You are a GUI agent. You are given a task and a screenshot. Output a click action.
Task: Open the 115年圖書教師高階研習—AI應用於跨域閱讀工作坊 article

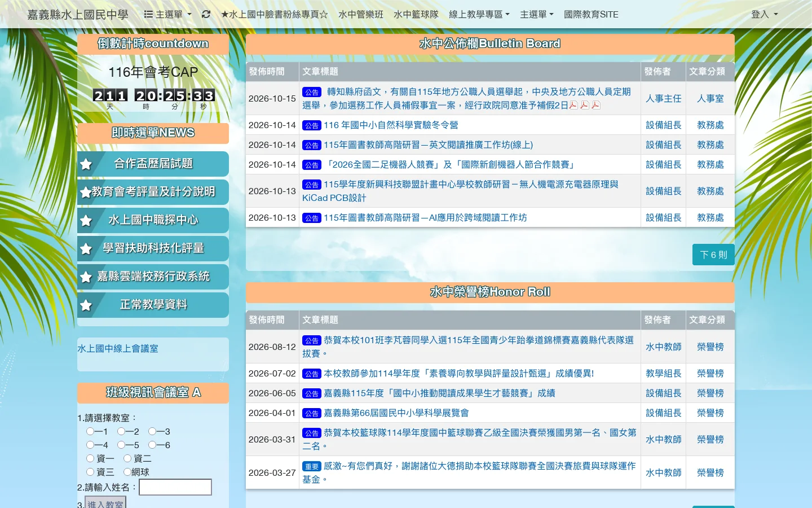[x=425, y=217]
